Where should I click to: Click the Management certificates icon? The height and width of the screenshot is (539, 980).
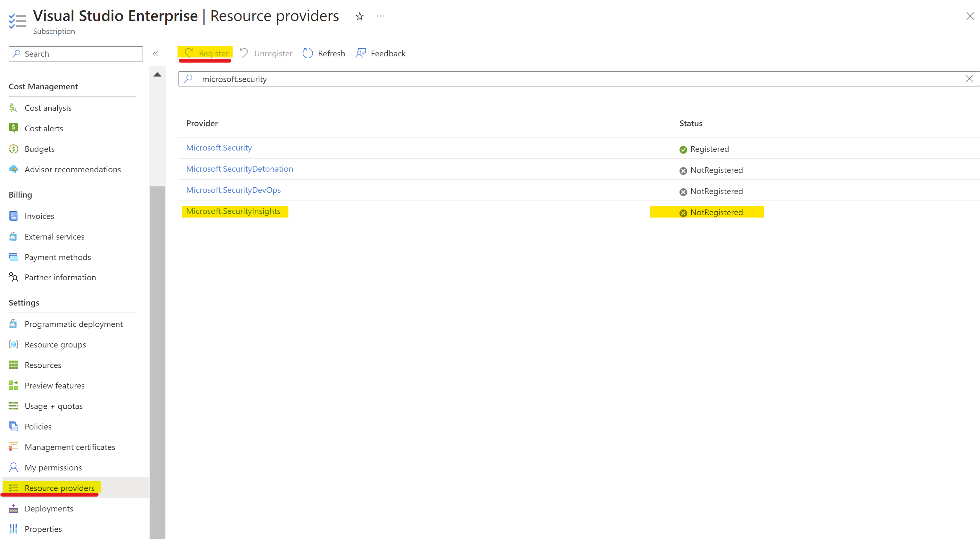[x=13, y=447]
